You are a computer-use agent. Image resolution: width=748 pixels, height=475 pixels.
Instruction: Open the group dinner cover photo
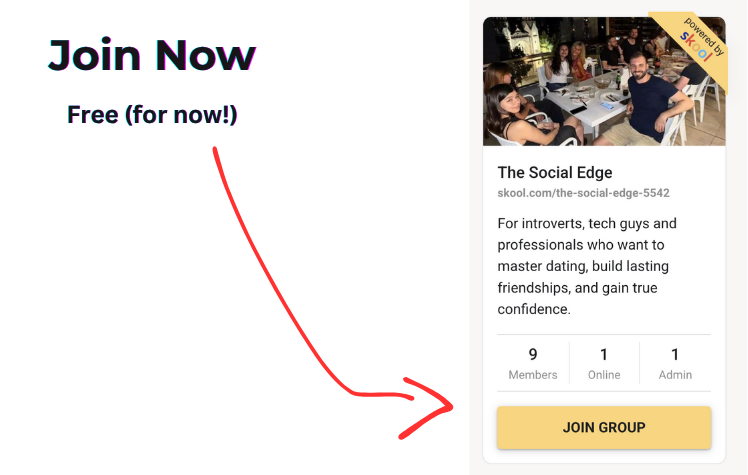[604, 81]
